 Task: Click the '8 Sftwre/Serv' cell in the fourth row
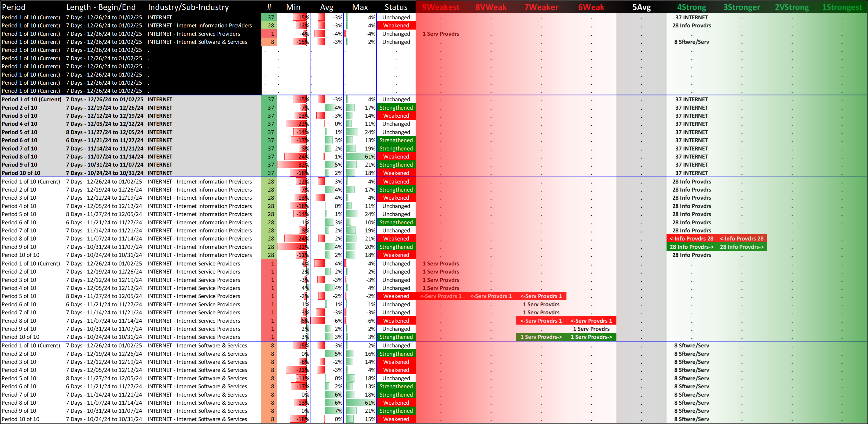tap(691, 42)
